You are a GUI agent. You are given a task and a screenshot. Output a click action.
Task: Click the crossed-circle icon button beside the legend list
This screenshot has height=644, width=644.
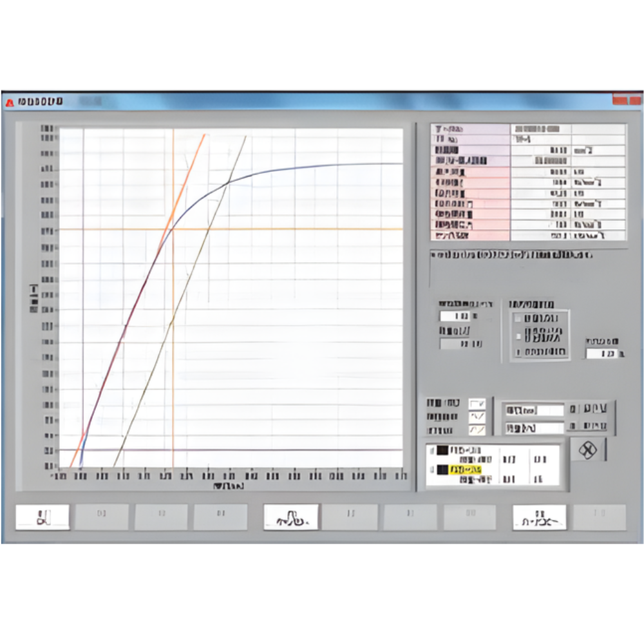pos(587,450)
